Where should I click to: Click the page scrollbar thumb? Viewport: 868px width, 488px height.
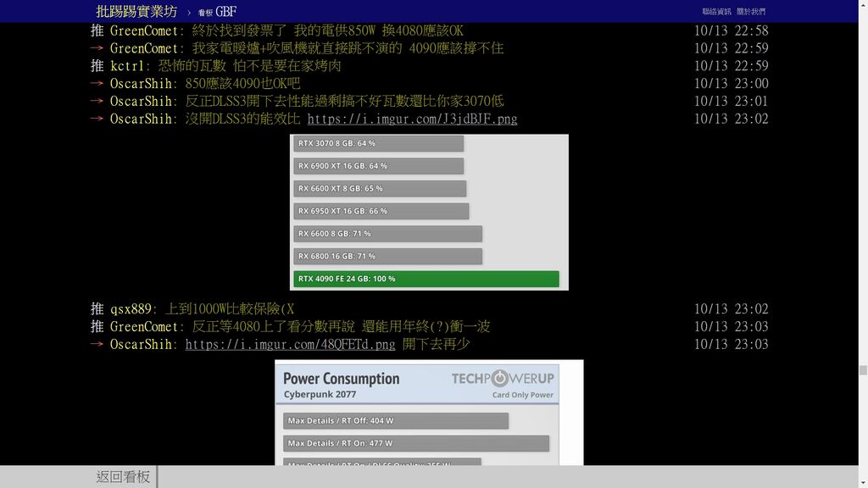click(863, 370)
